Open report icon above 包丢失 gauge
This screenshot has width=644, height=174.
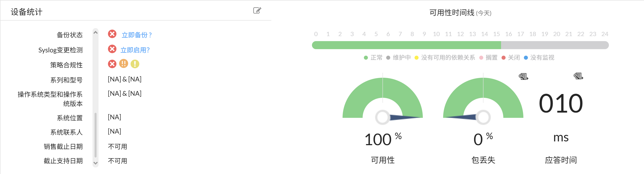pos(522,77)
